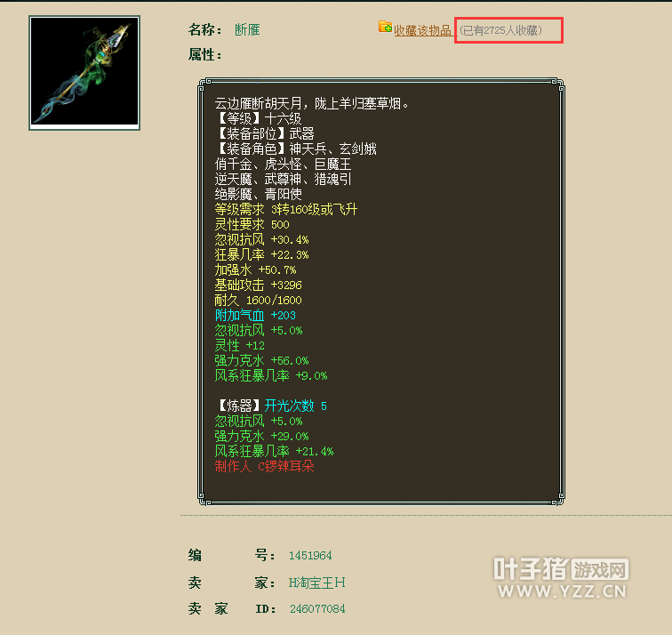The width and height of the screenshot is (672, 635).
Task: Click the 风系狂暴几率 +21.4% refinement line
Action: (274, 451)
